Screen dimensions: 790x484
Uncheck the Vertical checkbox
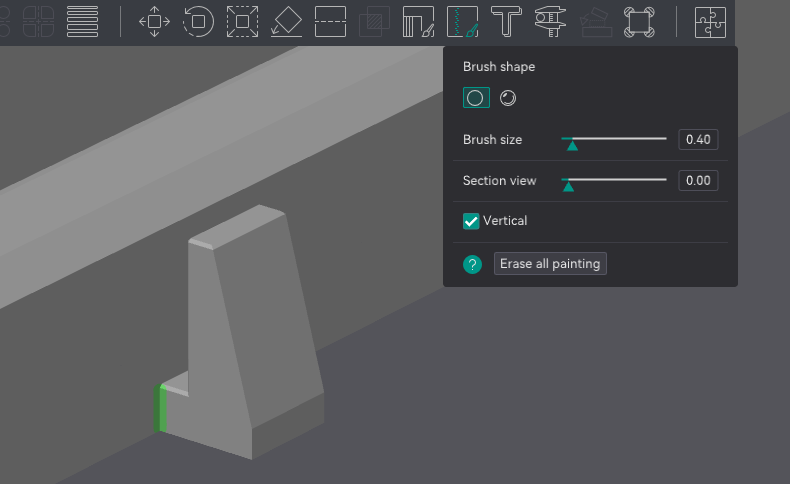click(471, 221)
